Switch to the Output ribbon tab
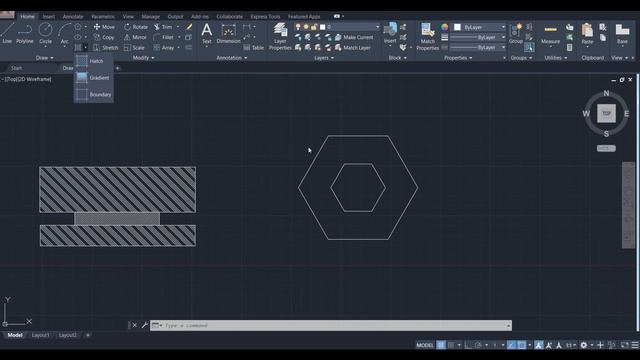Image resolution: width=640 pixels, height=360 pixels. pyautogui.click(x=176, y=16)
